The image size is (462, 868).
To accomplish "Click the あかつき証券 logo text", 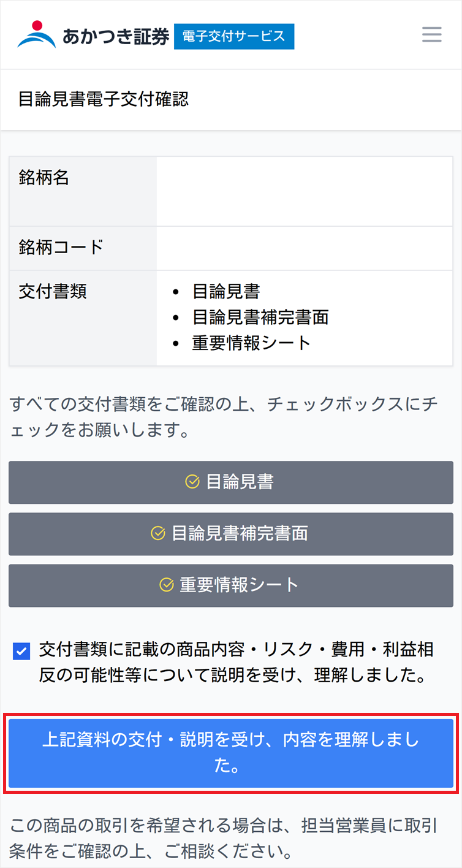I will [115, 36].
